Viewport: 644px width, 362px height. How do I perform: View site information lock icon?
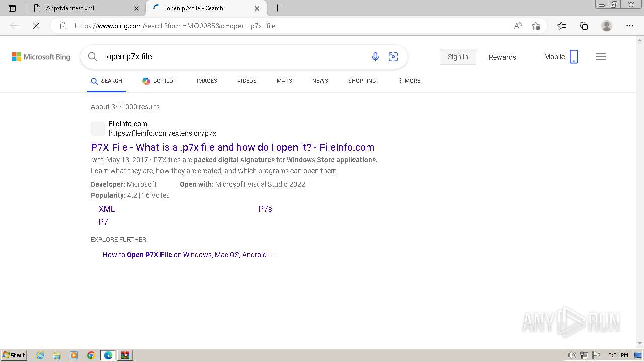(x=63, y=26)
